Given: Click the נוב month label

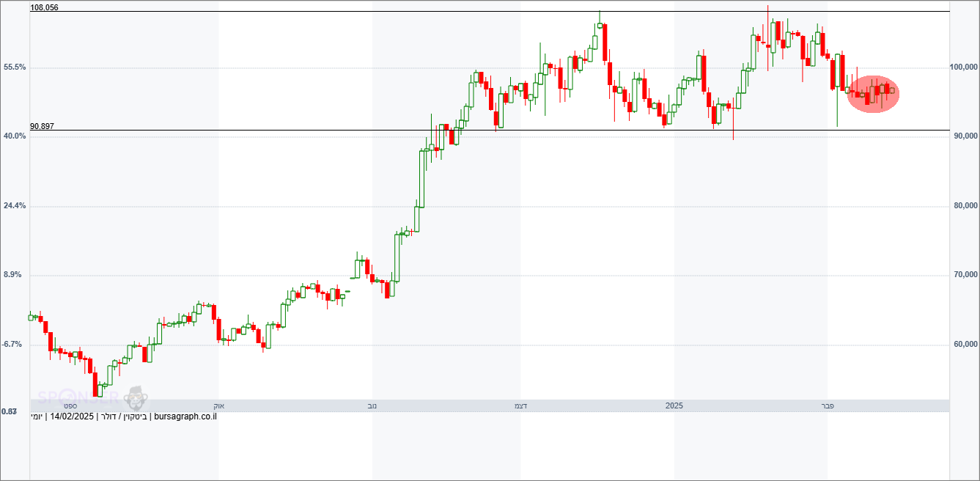Looking at the screenshot, I should pyautogui.click(x=372, y=405).
